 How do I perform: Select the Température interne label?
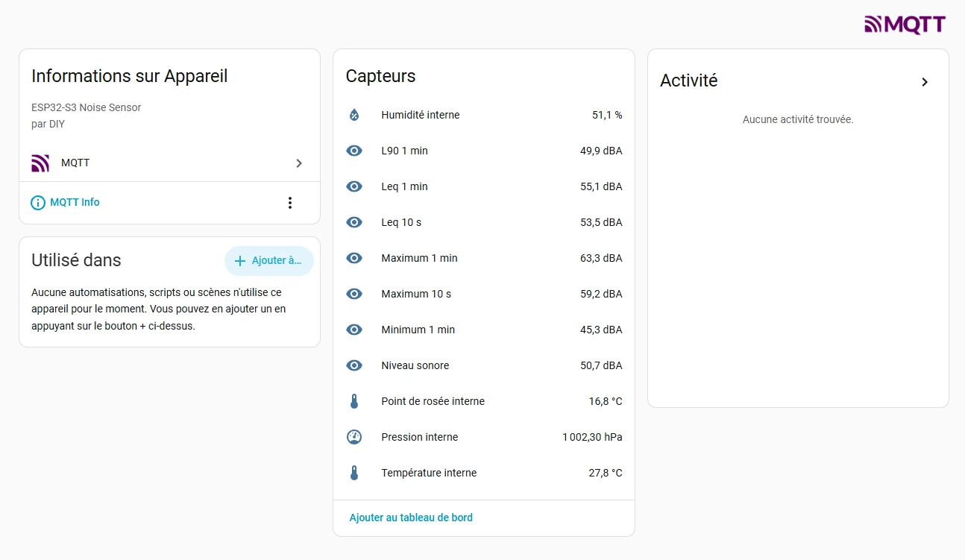point(429,473)
